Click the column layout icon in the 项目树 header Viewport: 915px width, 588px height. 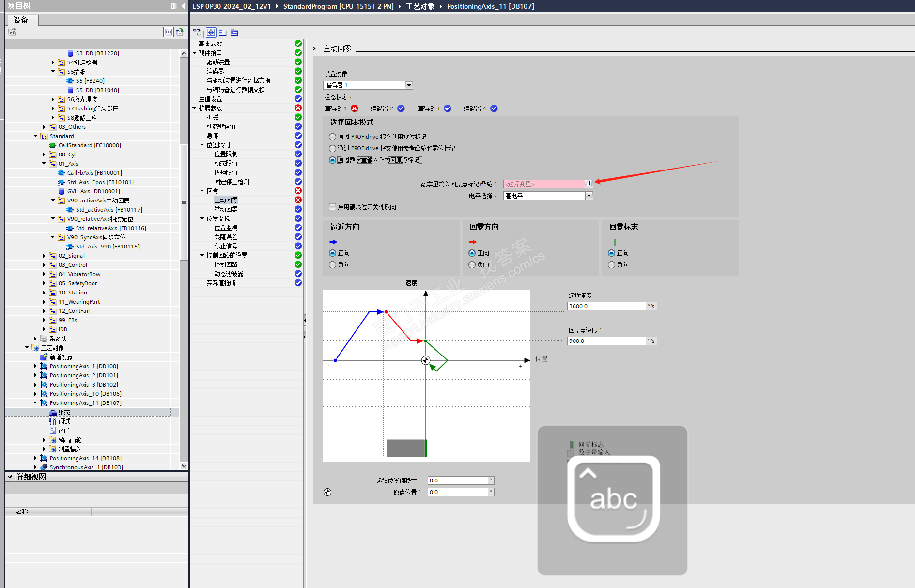click(x=174, y=6)
